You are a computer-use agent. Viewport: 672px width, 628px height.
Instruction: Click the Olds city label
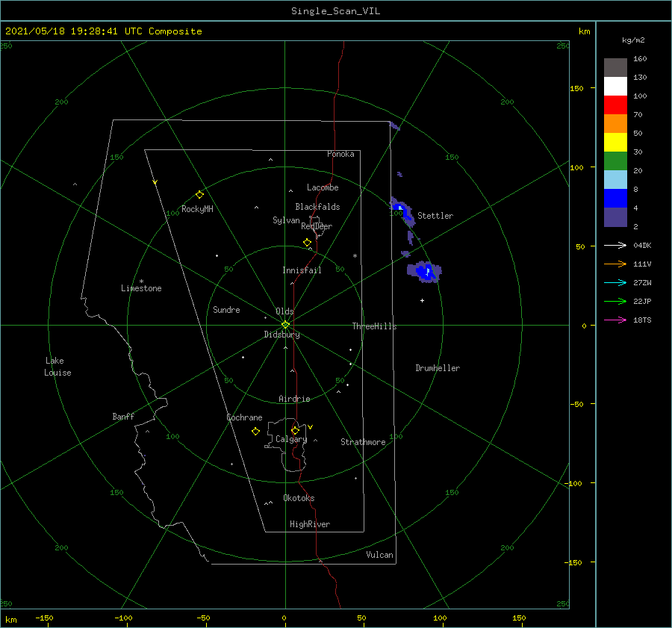click(x=284, y=311)
